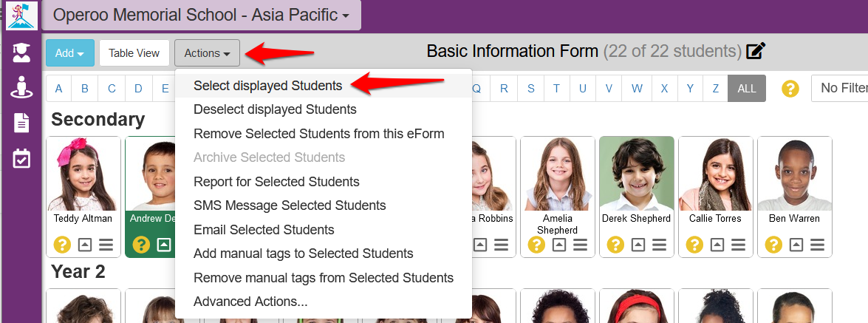The image size is (868, 323).
Task: Click Teddy Altman's question mark status icon
Action: tap(63, 245)
